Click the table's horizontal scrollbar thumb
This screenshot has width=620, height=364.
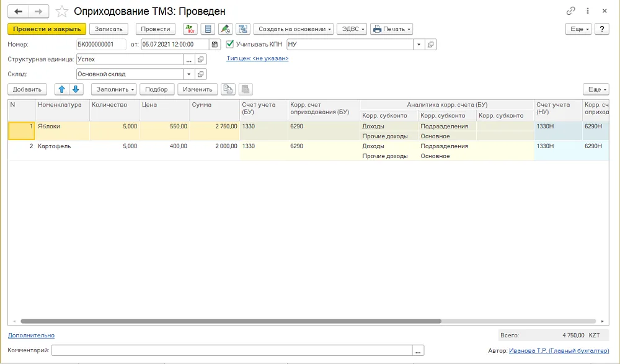pyautogui.click(x=231, y=321)
